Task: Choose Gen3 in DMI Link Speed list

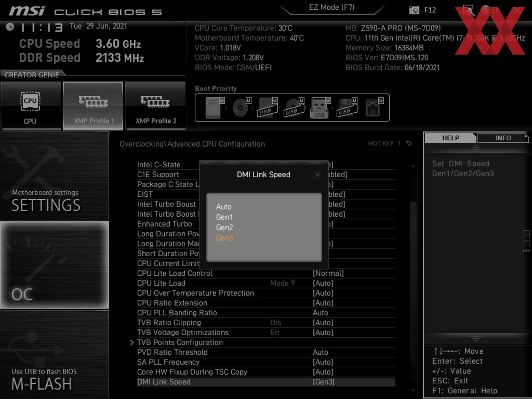Action: tap(225, 238)
